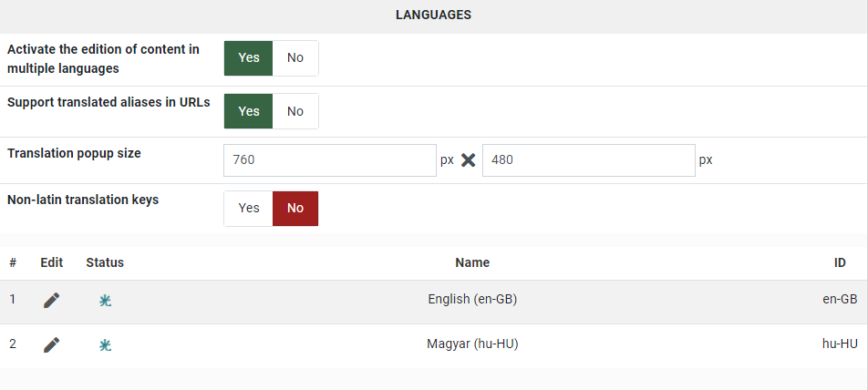Select the hu-HU ID cell
This screenshot has height=390, width=868.
coord(839,344)
